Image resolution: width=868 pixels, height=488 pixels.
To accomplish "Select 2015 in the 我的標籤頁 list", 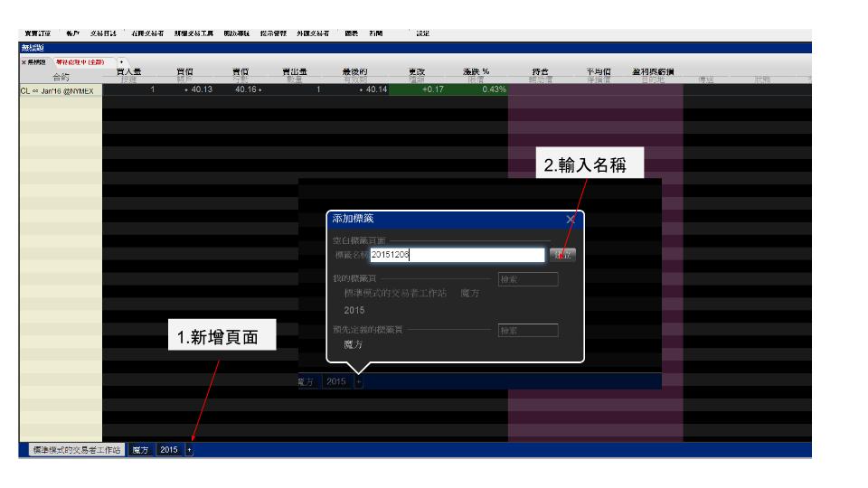I will click(x=354, y=310).
